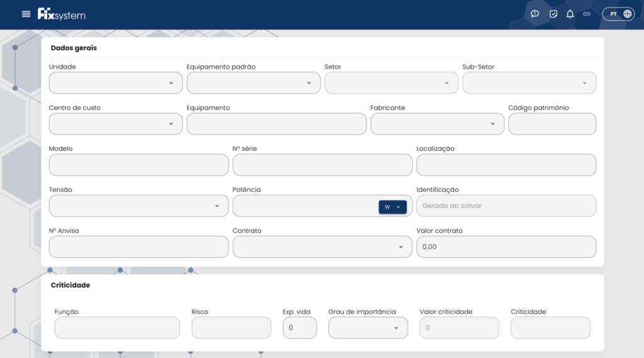Viewport: 644px width, 358px height.
Task: Expand the Centro de custo dropdown
Action: point(116,124)
